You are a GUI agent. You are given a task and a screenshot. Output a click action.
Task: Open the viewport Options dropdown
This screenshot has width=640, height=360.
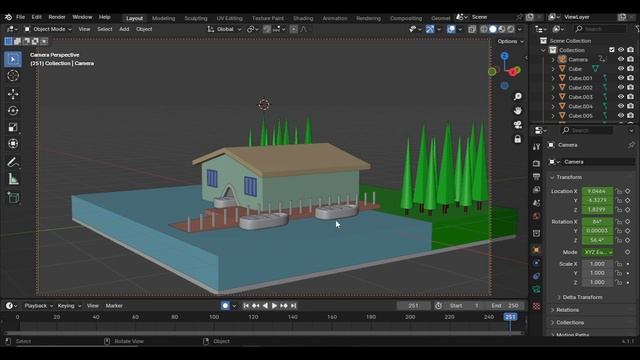pos(510,41)
